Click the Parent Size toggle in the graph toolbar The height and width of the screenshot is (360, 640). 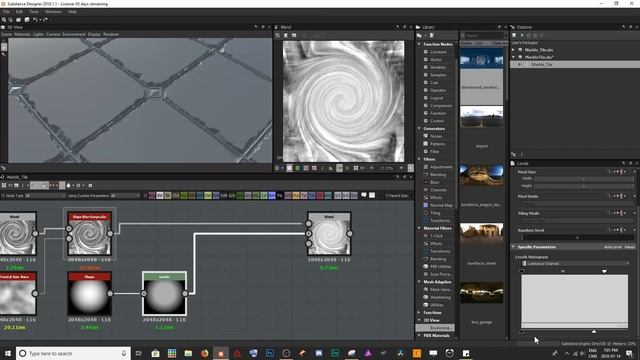pyautogui.click(x=397, y=196)
